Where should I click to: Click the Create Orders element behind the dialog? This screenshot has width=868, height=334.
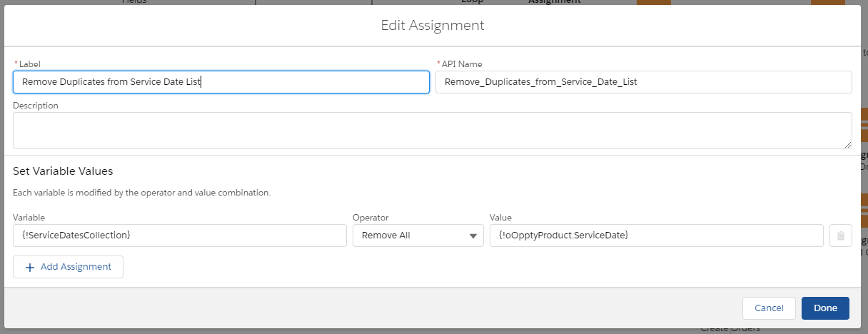pyautogui.click(x=730, y=329)
